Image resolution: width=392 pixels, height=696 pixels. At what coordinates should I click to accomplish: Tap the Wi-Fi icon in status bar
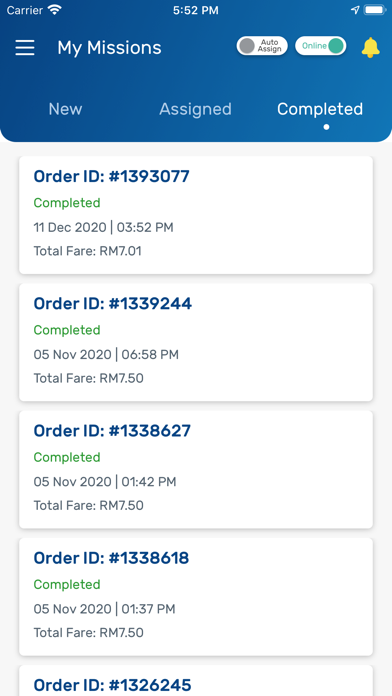(x=55, y=10)
